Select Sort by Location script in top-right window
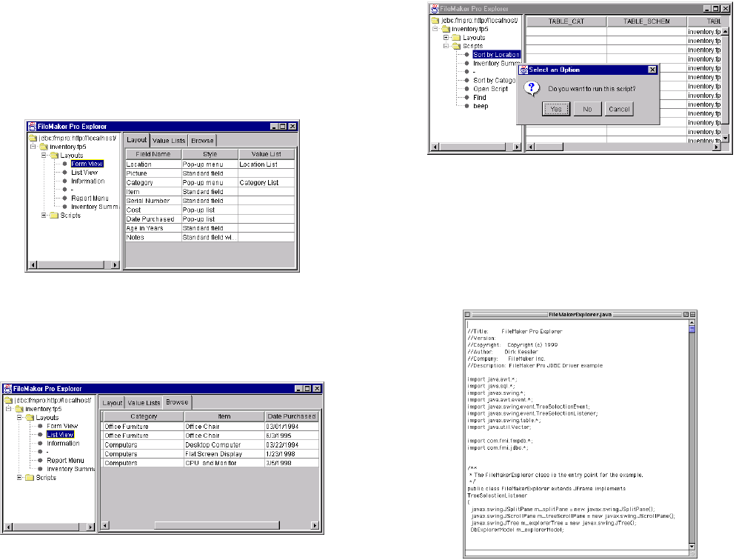 [496, 55]
